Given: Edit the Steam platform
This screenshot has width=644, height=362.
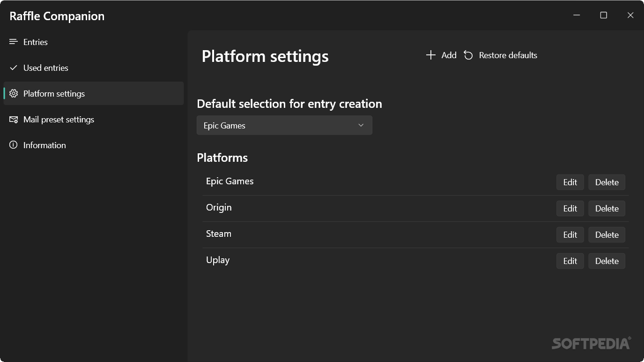Looking at the screenshot, I should [x=570, y=234].
